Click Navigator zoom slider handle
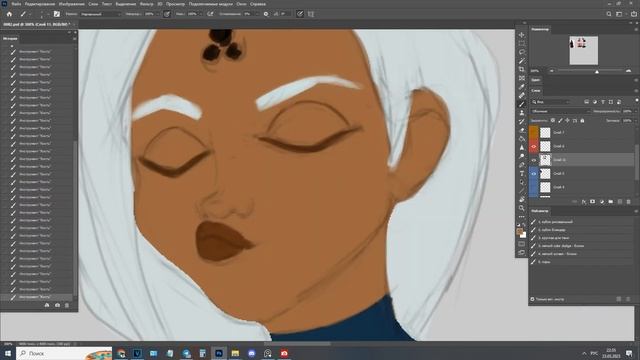The image size is (640, 360). pos(597,71)
